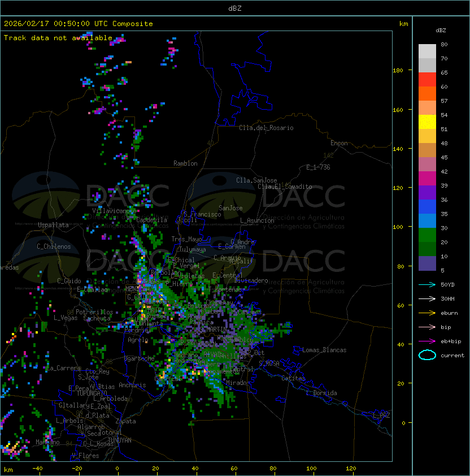Click the 'Manzano' map label
The width and height of the screenshot is (470, 476).
(x=47, y=442)
